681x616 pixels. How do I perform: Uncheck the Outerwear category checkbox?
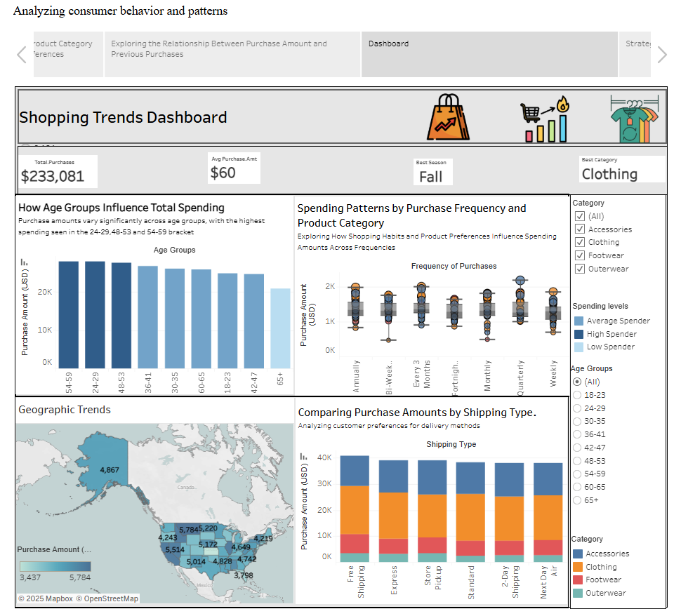(580, 269)
